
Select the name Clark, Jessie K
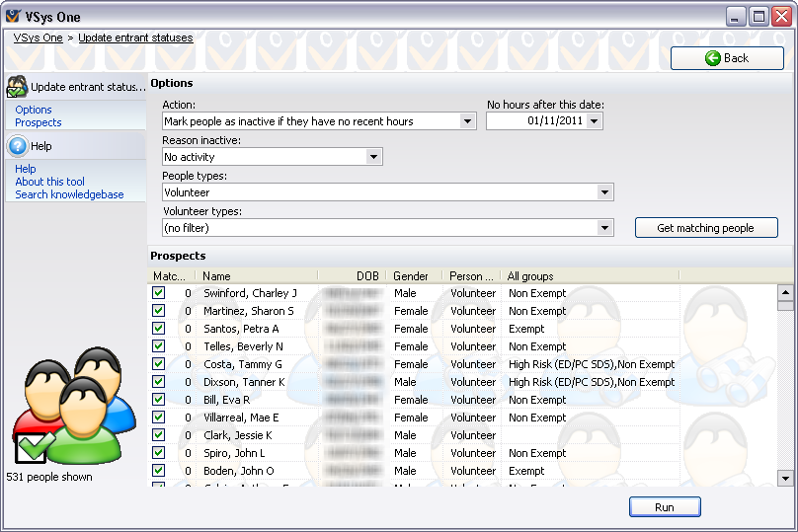coord(238,435)
